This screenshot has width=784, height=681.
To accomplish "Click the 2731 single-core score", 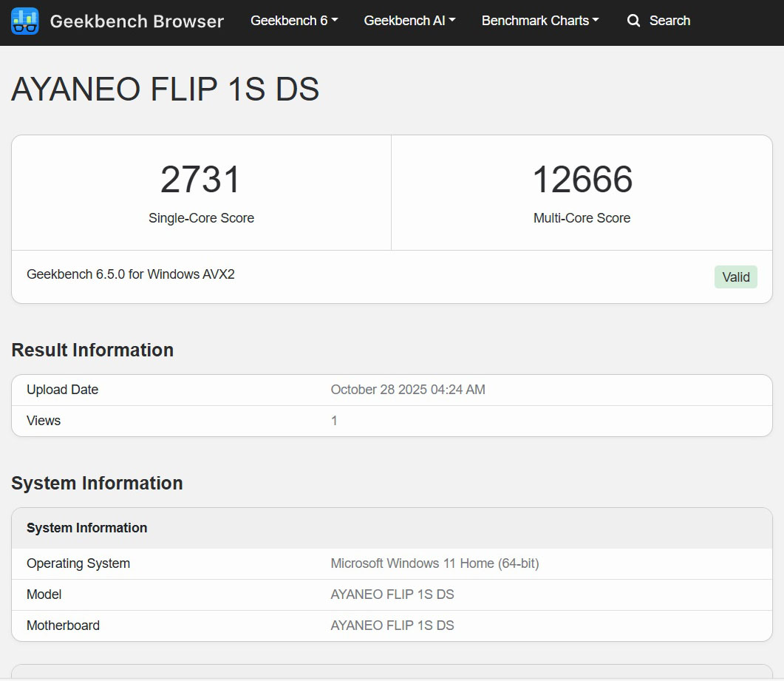I will pos(201,180).
